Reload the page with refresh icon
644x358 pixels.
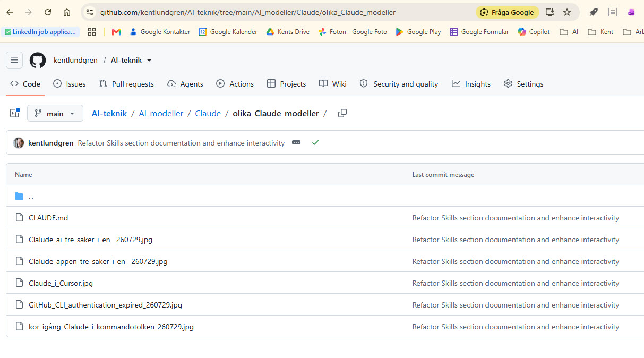[48, 12]
